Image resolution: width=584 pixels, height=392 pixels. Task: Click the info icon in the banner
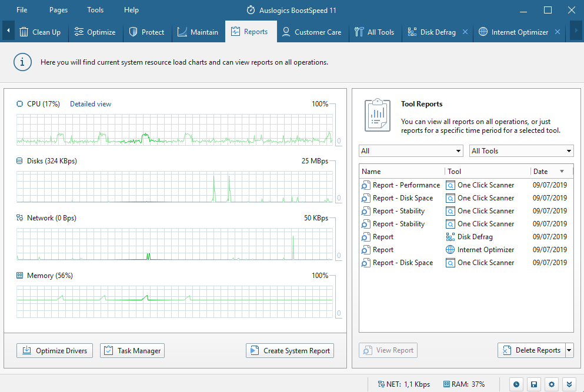[x=22, y=62]
